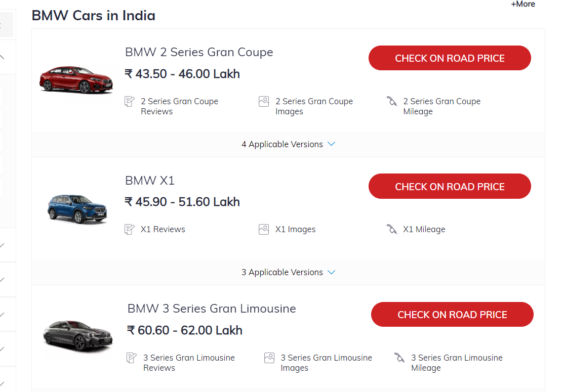Click the X1 Mileage fuel icon
563x392 pixels.
(391, 229)
